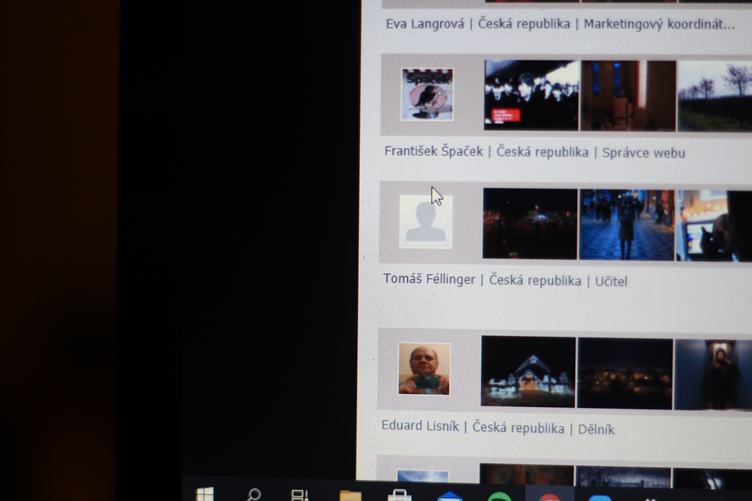752x501 pixels.
Task: Open Tomáš Féllinger's default silhouette avatar
Action: tap(426, 221)
